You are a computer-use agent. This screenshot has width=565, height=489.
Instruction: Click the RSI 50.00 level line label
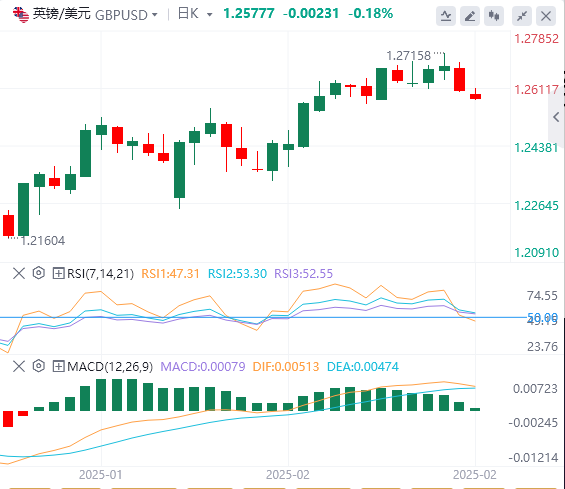(542, 317)
